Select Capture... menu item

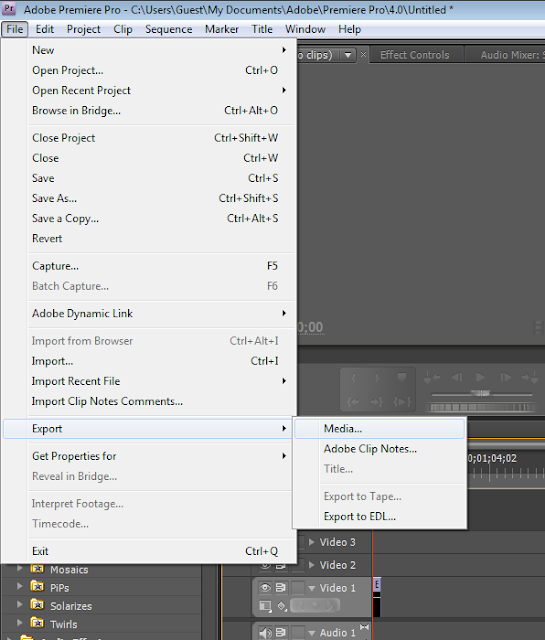click(149, 266)
